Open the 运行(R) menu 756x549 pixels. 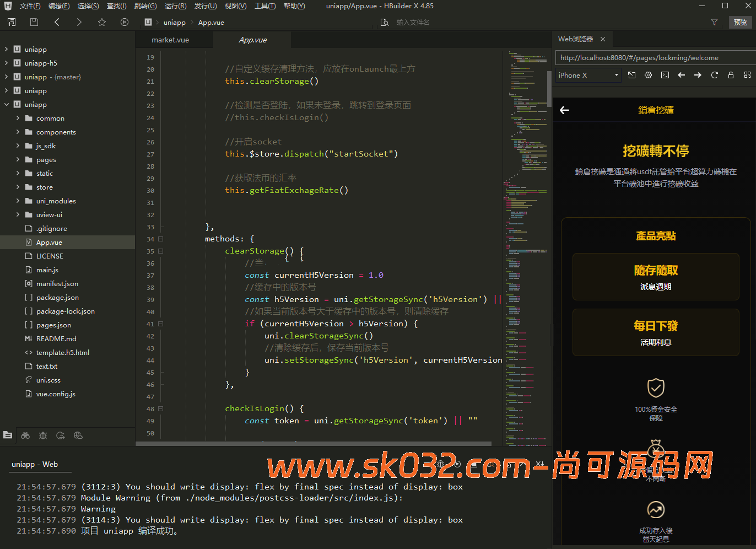(175, 6)
